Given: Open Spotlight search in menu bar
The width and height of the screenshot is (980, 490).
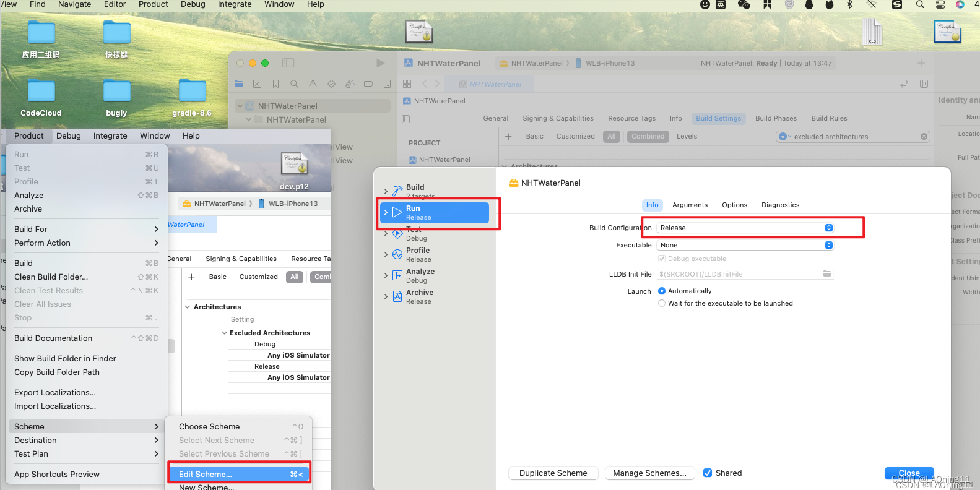Looking at the screenshot, I should pyautogui.click(x=920, y=4).
